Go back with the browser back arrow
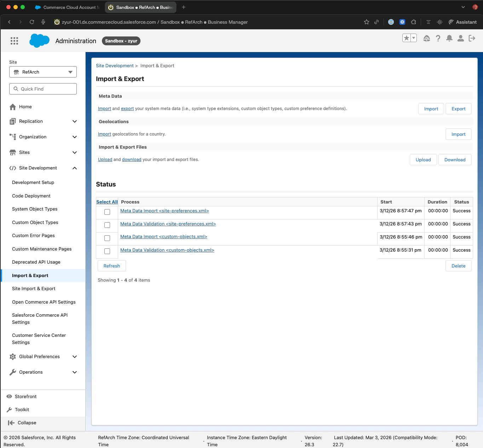Screen dimensions: 483x448 pos(9,22)
